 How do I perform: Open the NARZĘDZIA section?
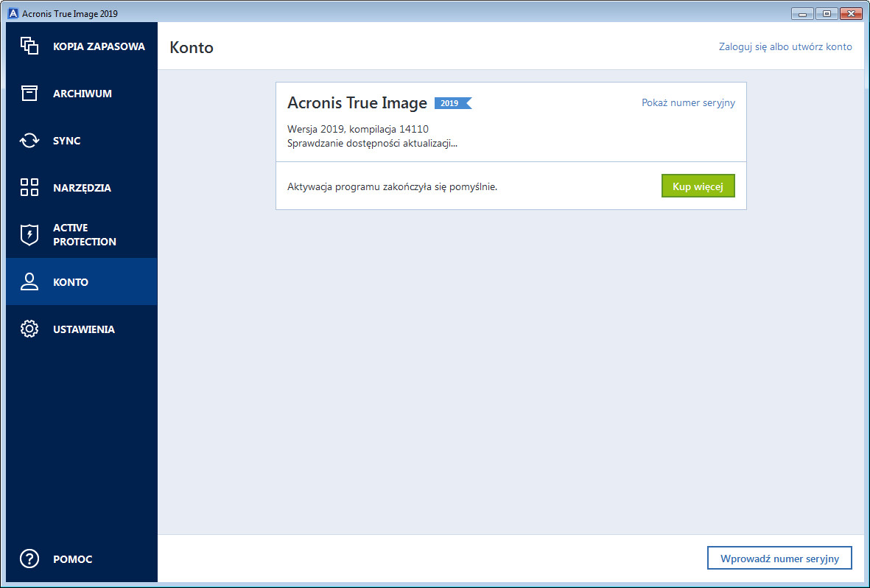click(x=82, y=188)
